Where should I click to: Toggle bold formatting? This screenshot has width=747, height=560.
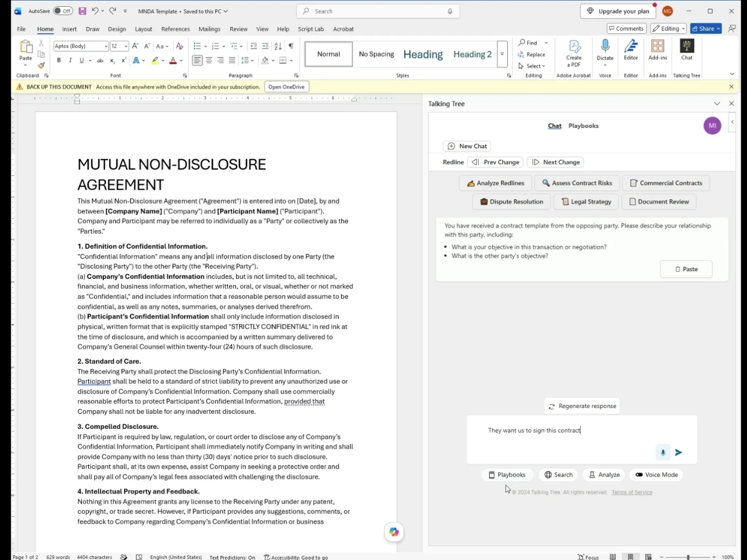[x=59, y=61]
